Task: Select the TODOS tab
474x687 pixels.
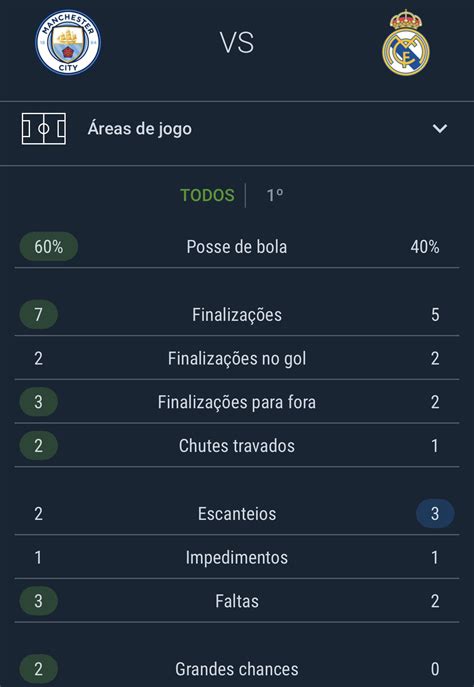Action: (x=207, y=195)
